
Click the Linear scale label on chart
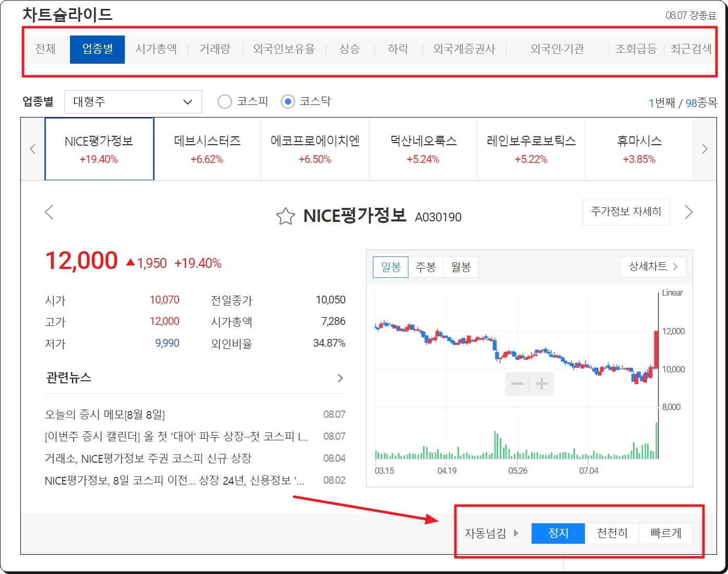pos(672,293)
